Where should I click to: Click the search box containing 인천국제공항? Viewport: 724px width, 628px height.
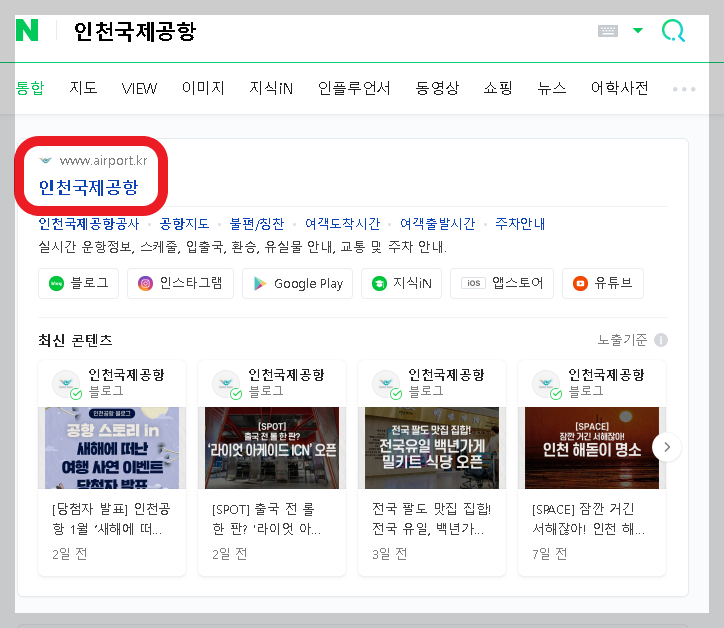(135, 31)
